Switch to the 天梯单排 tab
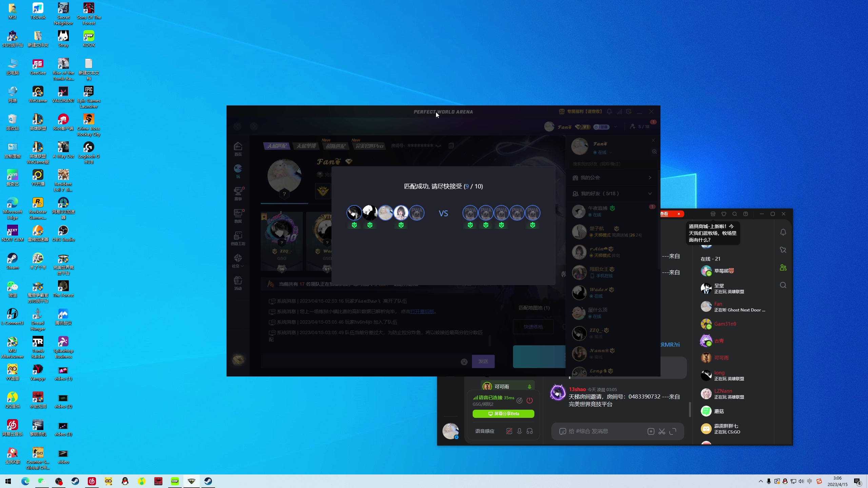The image size is (868, 488). pos(306,146)
